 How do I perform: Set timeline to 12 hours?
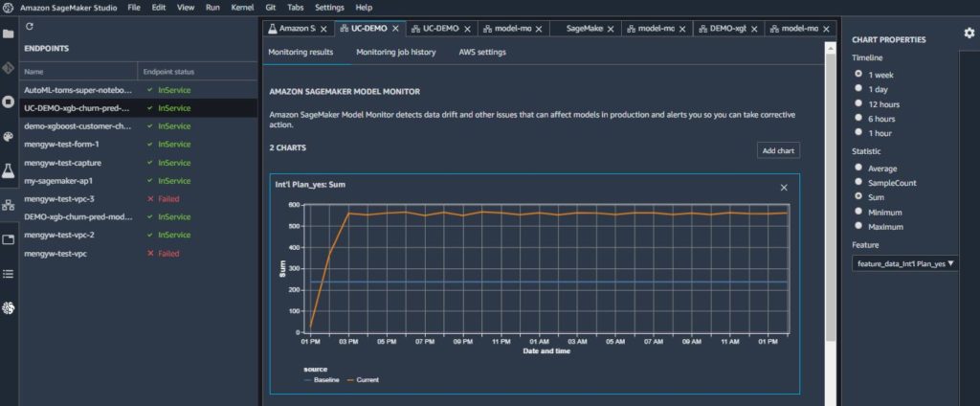coord(858,102)
